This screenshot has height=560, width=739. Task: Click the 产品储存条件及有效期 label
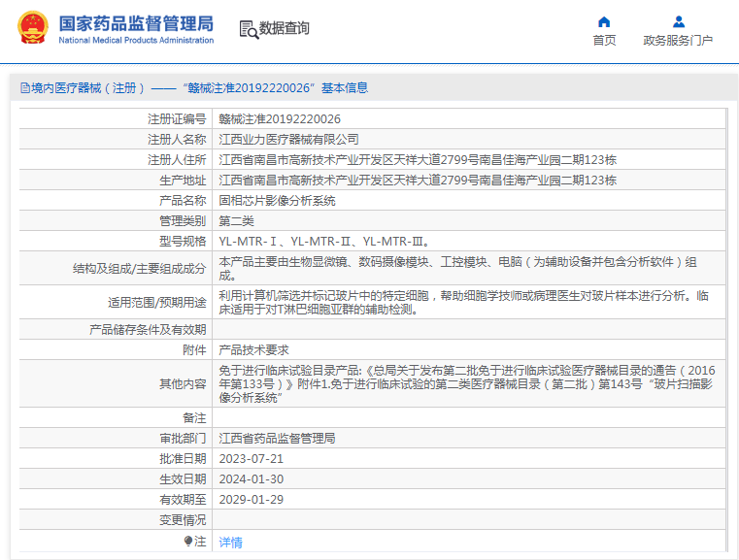(148, 330)
